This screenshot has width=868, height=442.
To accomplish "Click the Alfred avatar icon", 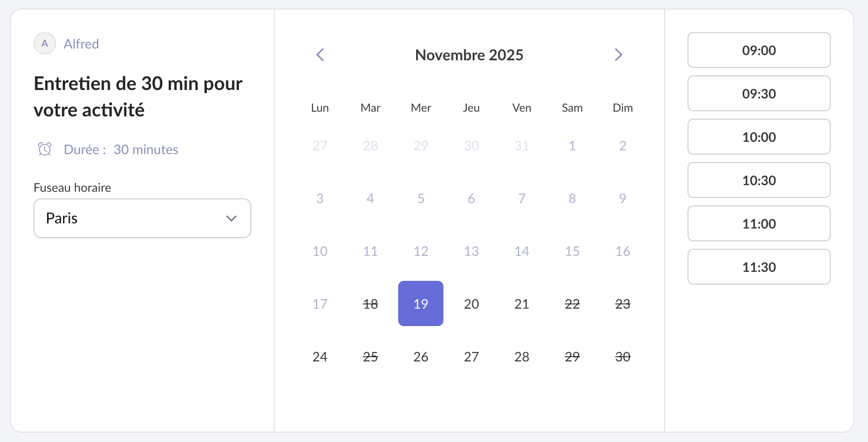I will (x=45, y=44).
